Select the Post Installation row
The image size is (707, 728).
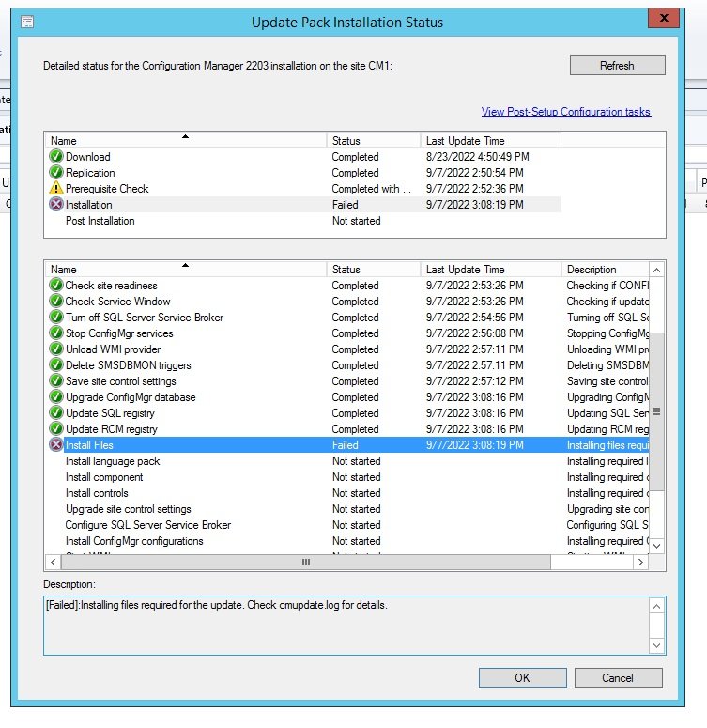(302, 221)
